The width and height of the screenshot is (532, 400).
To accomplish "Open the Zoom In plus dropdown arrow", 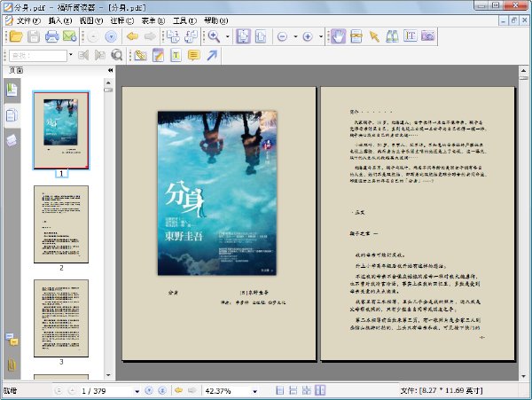I will click(x=321, y=36).
